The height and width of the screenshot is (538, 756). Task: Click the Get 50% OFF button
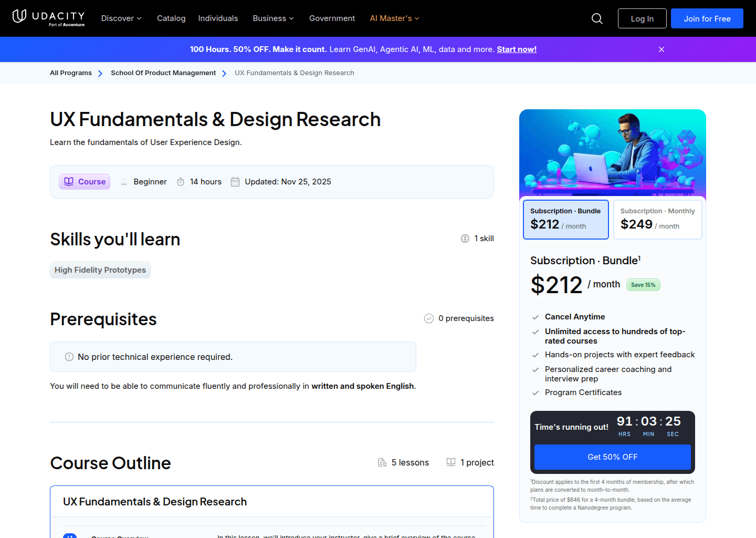click(612, 457)
